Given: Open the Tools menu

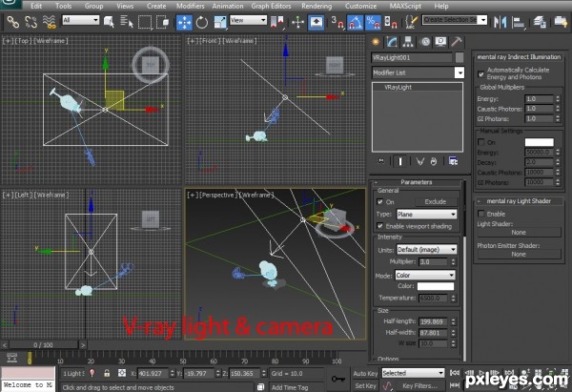Looking at the screenshot, I should [x=64, y=6].
